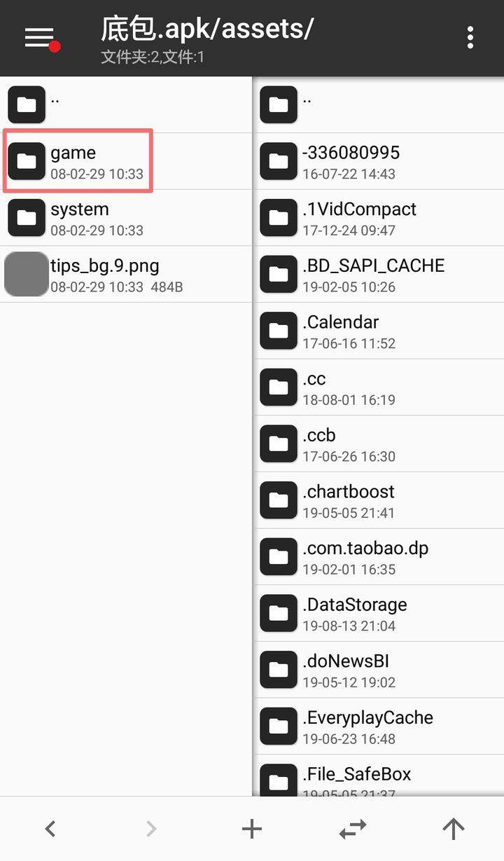
Task: Tap the up arrow to go to parent
Action: coord(454,829)
